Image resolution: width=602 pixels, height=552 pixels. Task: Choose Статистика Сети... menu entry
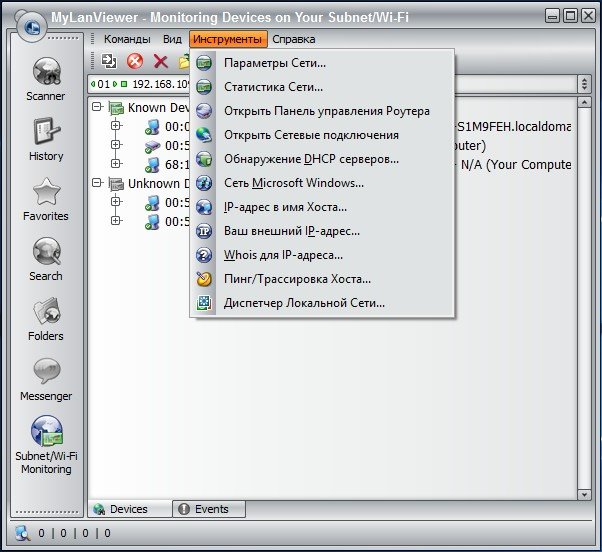pos(322,87)
